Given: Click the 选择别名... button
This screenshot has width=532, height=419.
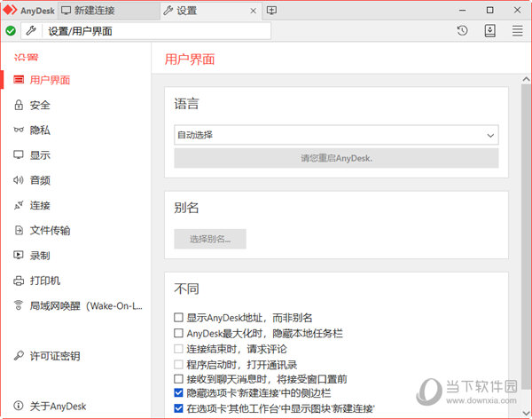Looking at the screenshot, I should 210,239.
